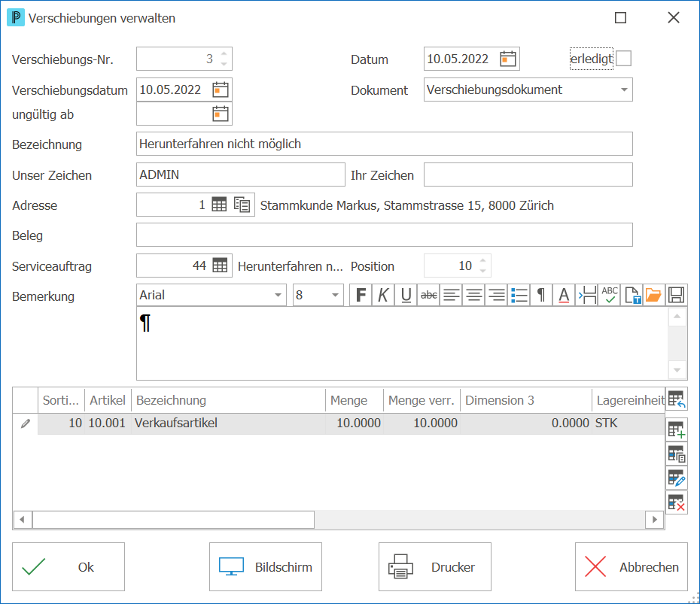Align remark text right
The height and width of the screenshot is (604, 700).
coord(497,295)
